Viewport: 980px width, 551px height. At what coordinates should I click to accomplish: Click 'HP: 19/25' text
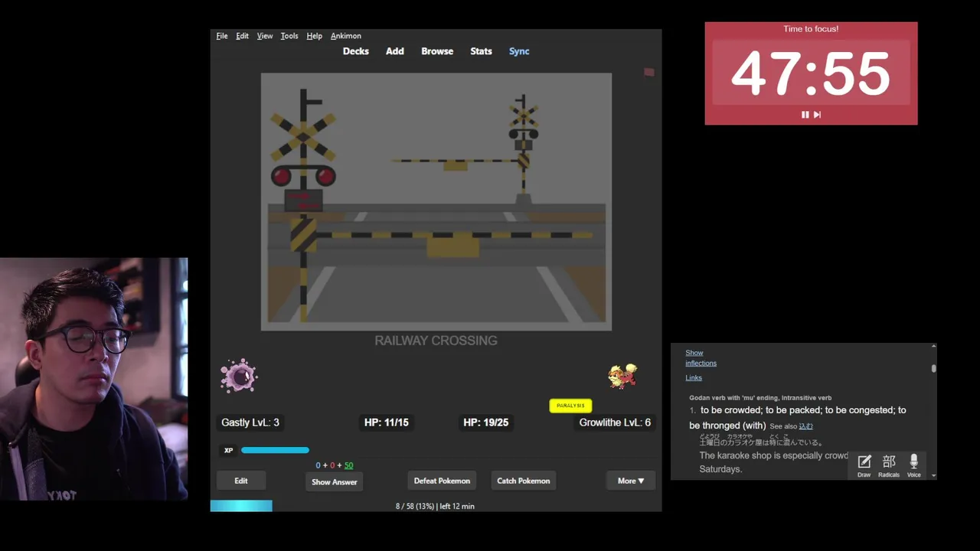tap(485, 422)
